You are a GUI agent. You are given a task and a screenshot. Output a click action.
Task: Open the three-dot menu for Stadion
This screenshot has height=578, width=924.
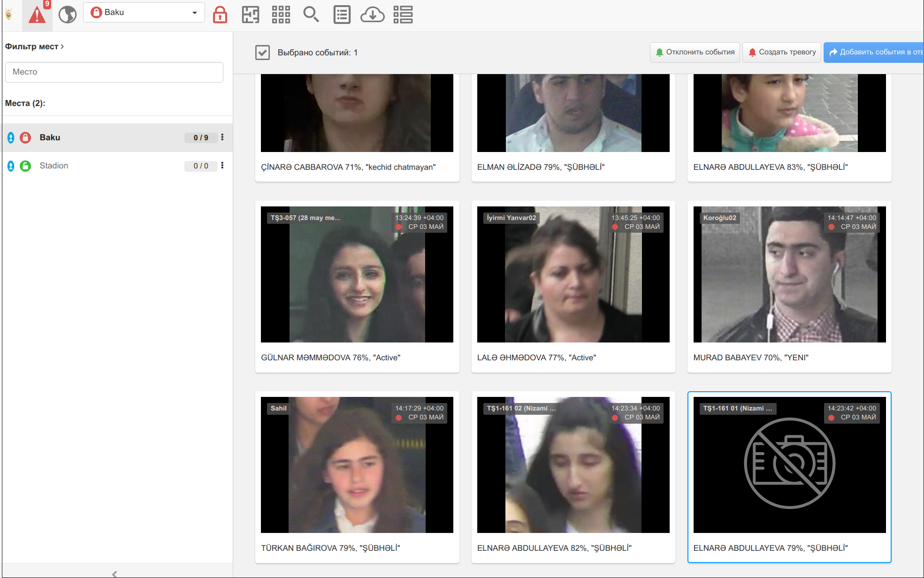(x=222, y=165)
